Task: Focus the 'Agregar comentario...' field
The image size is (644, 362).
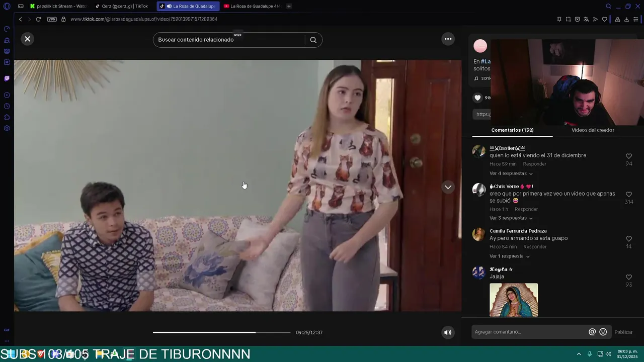Action: (x=529, y=332)
